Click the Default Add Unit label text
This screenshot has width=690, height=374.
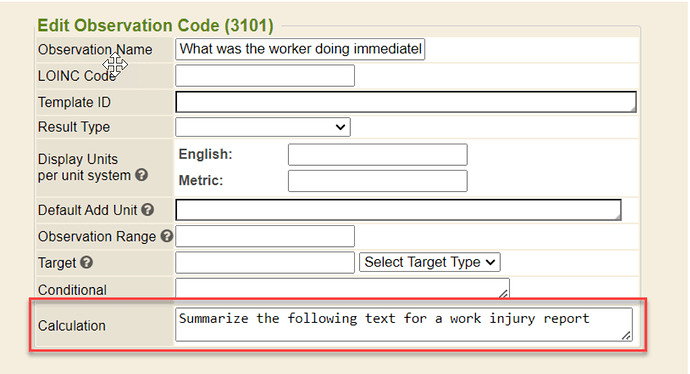[88, 210]
